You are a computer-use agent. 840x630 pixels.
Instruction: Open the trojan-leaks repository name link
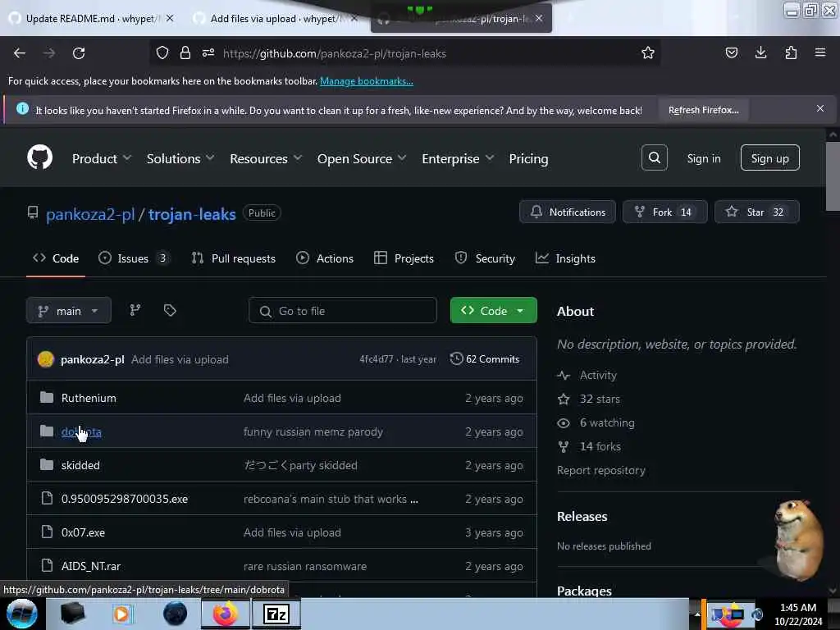click(x=192, y=214)
